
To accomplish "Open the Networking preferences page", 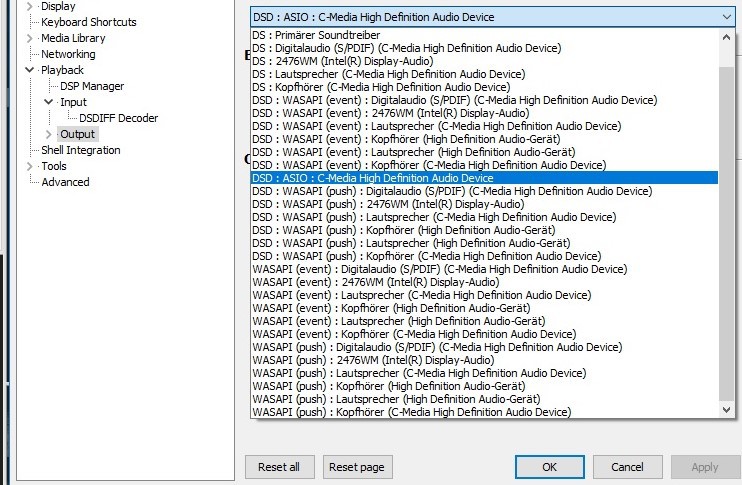I will [68, 54].
